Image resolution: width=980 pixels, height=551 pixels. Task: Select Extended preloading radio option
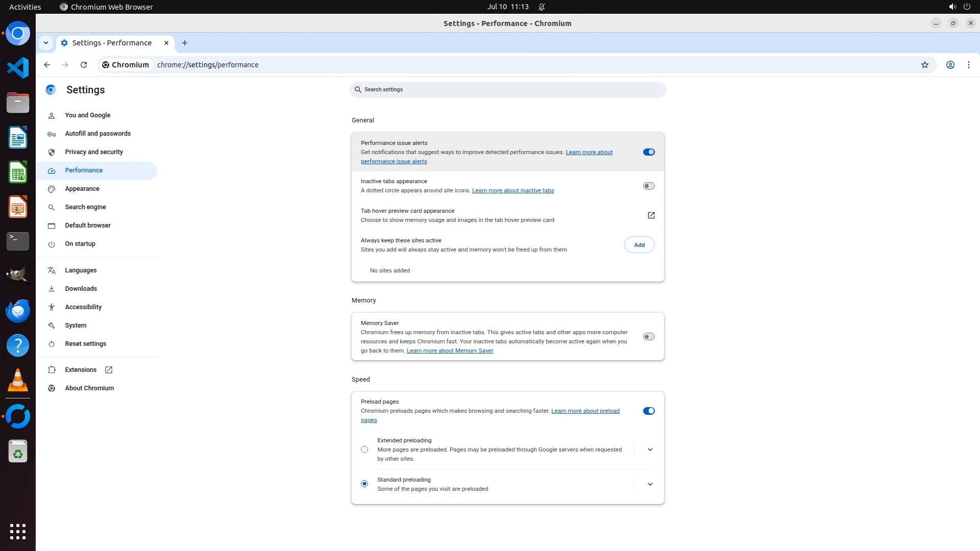pos(364,449)
